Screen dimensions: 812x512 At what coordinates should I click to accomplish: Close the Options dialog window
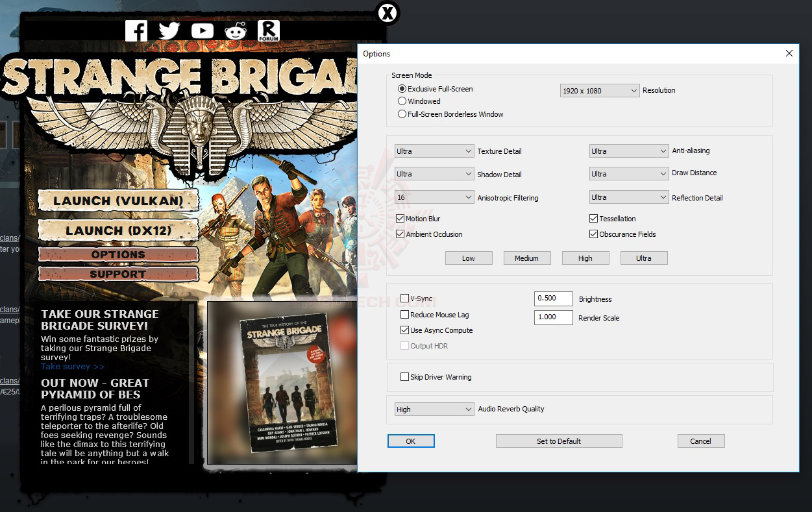click(789, 53)
